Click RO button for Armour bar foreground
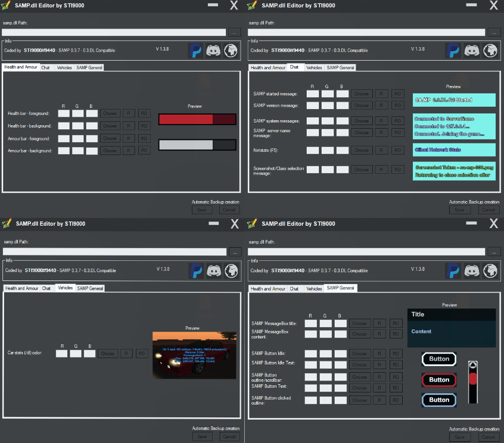 (144, 139)
